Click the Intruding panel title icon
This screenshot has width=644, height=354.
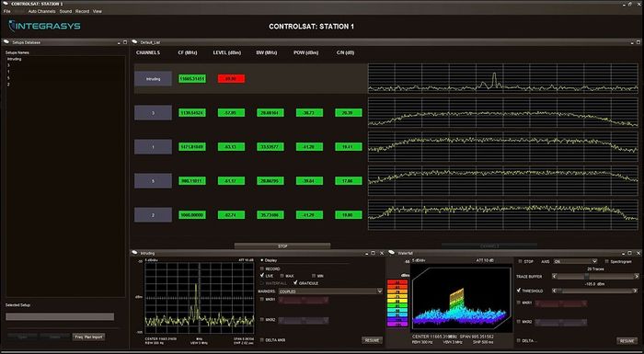[x=135, y=253]
